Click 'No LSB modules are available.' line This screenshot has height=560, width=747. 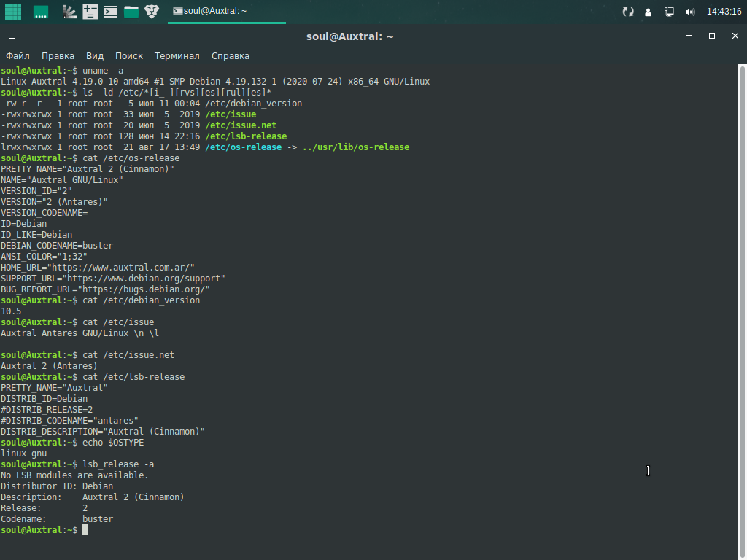point(75,475)
